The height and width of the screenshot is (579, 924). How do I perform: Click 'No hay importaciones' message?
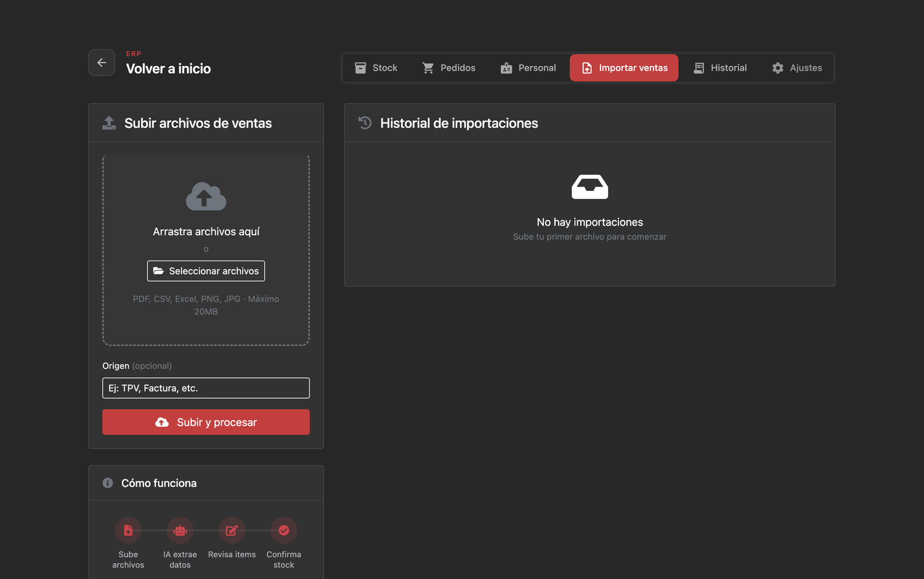[x=590, y=222]
